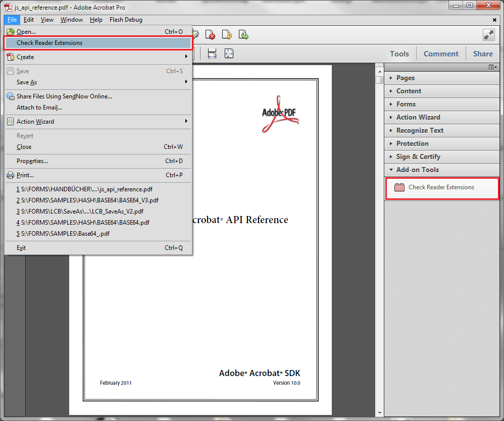
Task: Switch to the Comment pane tab
Action: [x=441, y=54]
